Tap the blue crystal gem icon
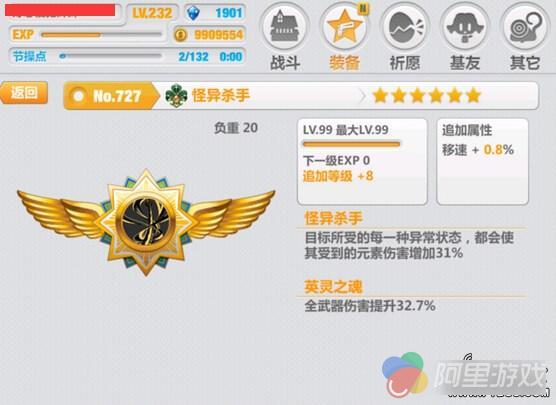The width and height of the screenshot is (556, 405). point(194,13)
